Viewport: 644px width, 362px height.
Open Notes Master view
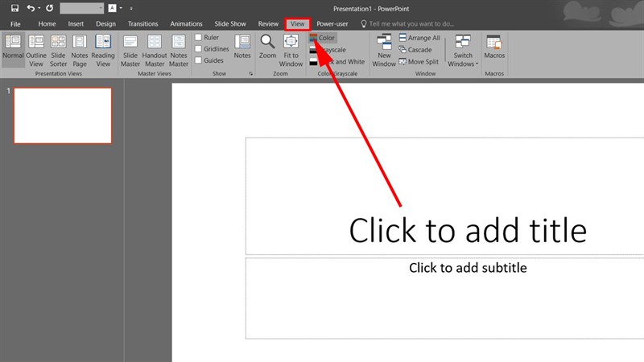point(179,51)
